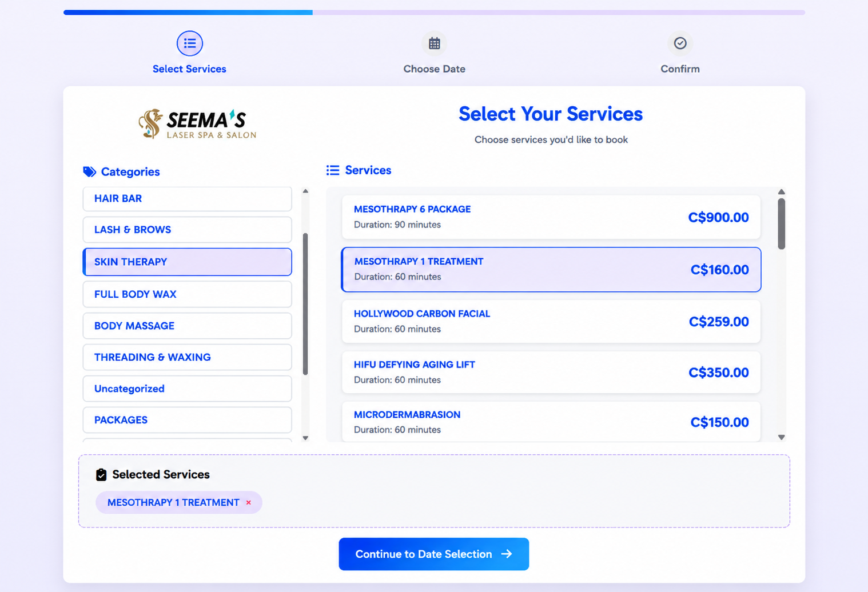Click the 'Select Your Services' heading
Image resolution: width=868 pixels, height=592 pixels.
[x=551, y=114]
